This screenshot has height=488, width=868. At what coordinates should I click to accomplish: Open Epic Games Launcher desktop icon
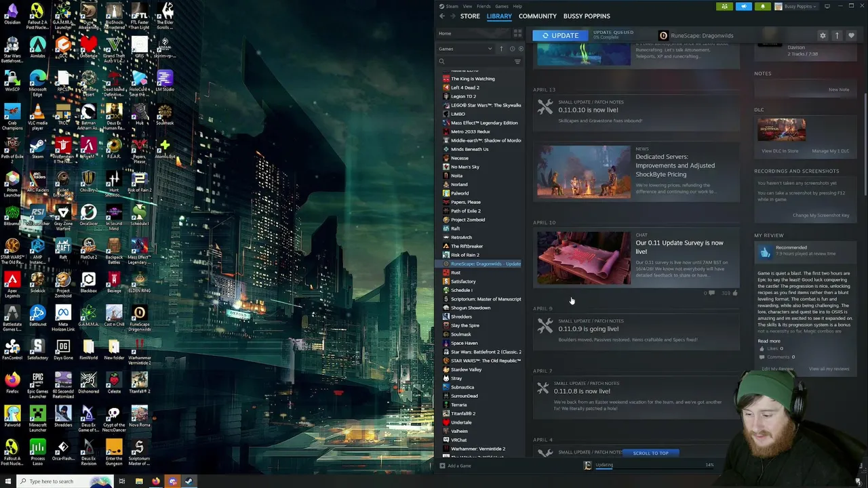(x=37, y=385)
